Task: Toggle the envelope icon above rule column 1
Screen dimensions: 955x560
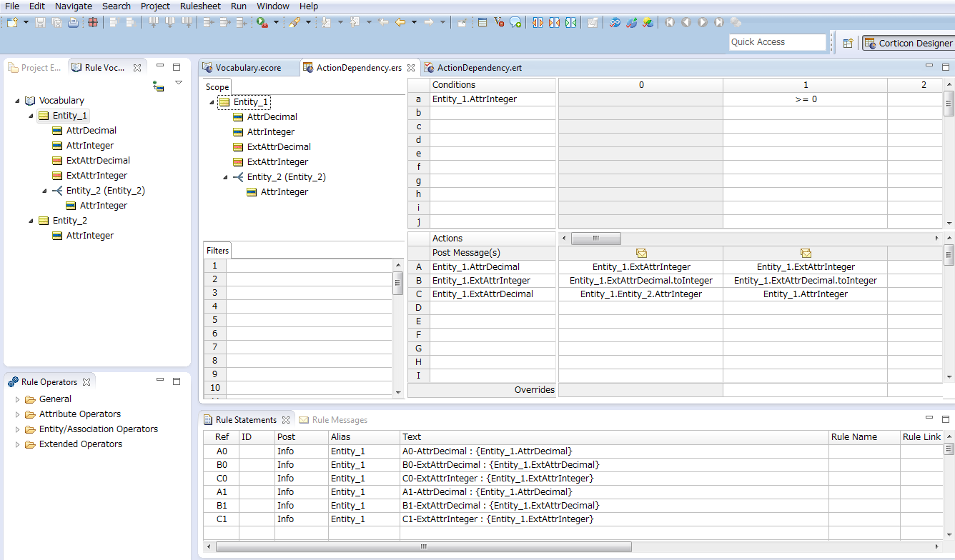Action: (806, 253)
